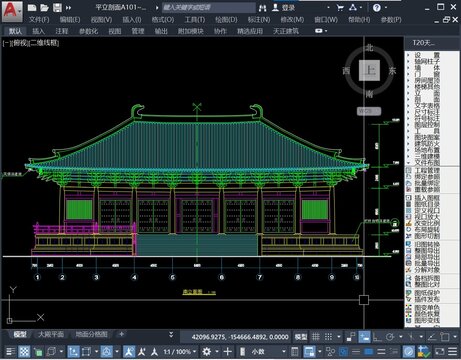Image resolution: width=461 pixels, height=360 pixels.
Task: Open the 绘图(D) menu
Action: click(x=226, y=20)
